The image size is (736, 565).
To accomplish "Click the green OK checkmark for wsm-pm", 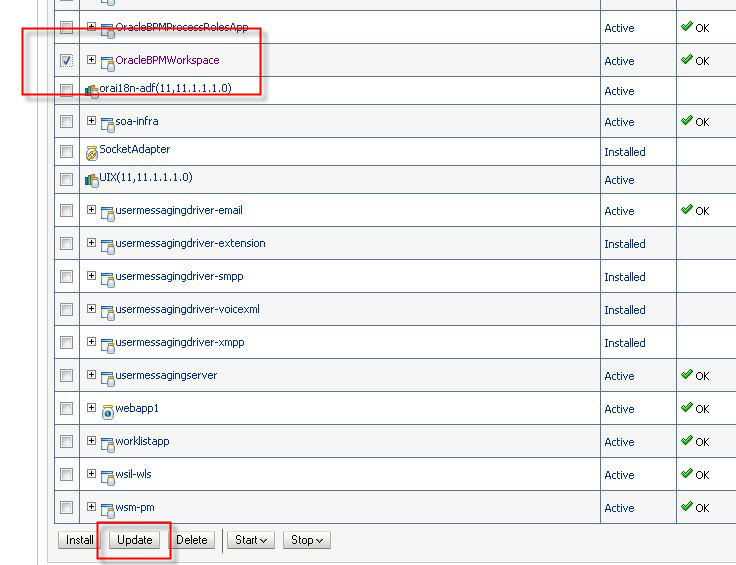I will [x=687, y=506].
